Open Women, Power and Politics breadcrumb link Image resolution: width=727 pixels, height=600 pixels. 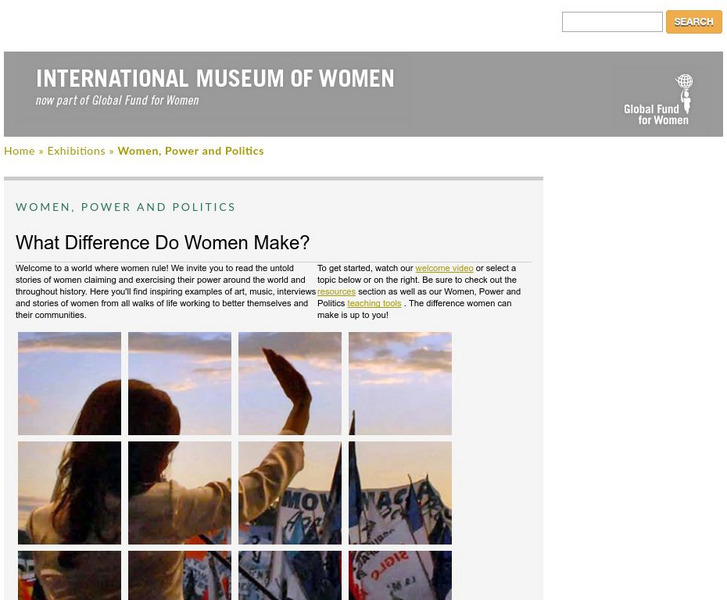(x=191, y=151)
